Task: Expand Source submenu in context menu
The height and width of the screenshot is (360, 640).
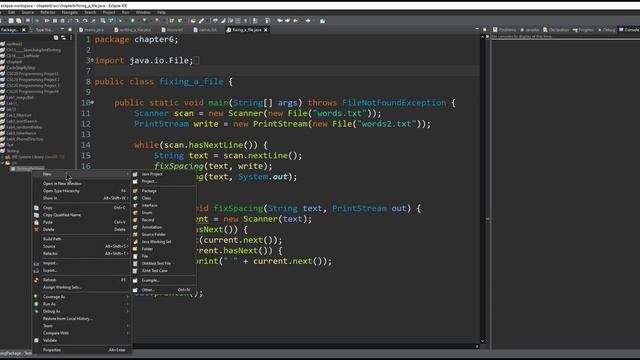Action: [x=81, y=246]
